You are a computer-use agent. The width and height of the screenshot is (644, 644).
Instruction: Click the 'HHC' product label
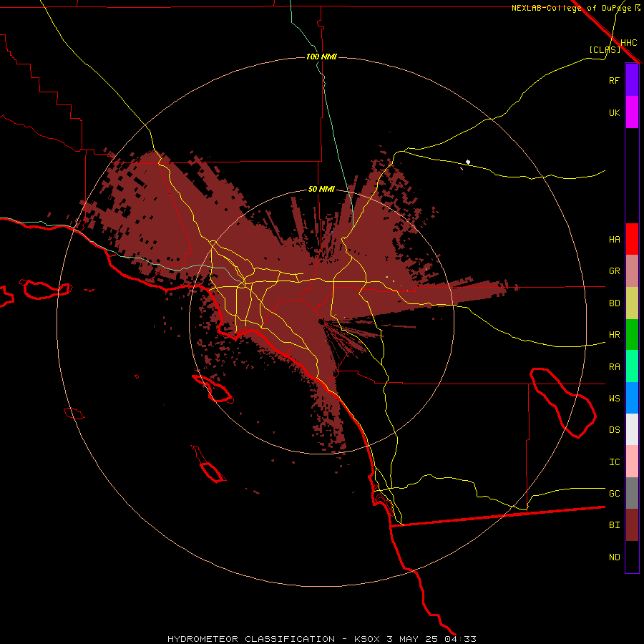pyautogui.click(x=628, y=43)
